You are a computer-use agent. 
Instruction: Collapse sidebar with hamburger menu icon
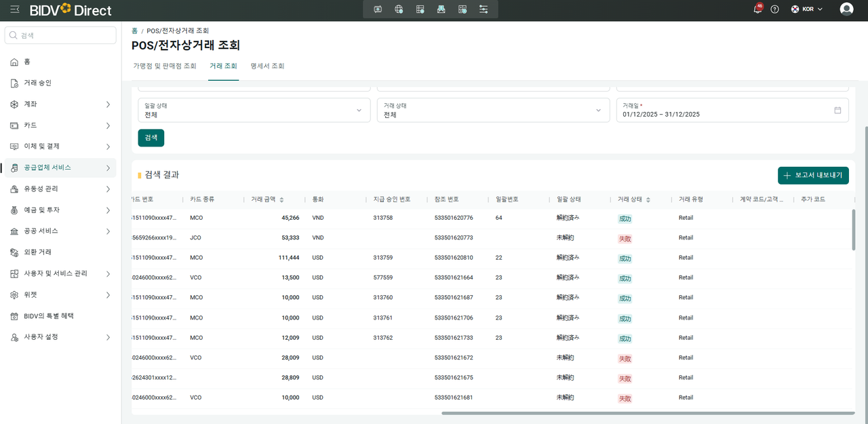click(15, 9)
